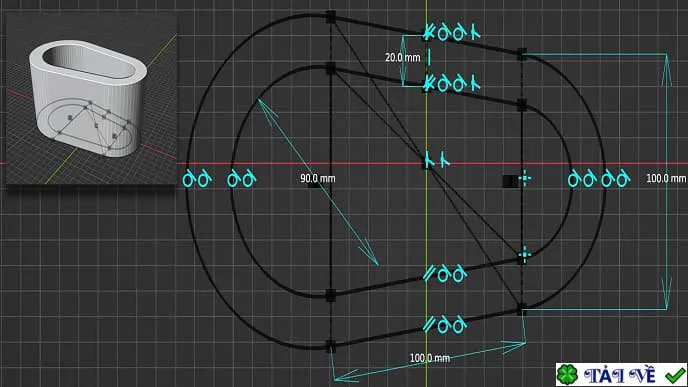Select the vertical 100.0 mm dimension at right edge
Image resolution: width=688 pixels, height=387 pixels.
[x=666, y=178]
